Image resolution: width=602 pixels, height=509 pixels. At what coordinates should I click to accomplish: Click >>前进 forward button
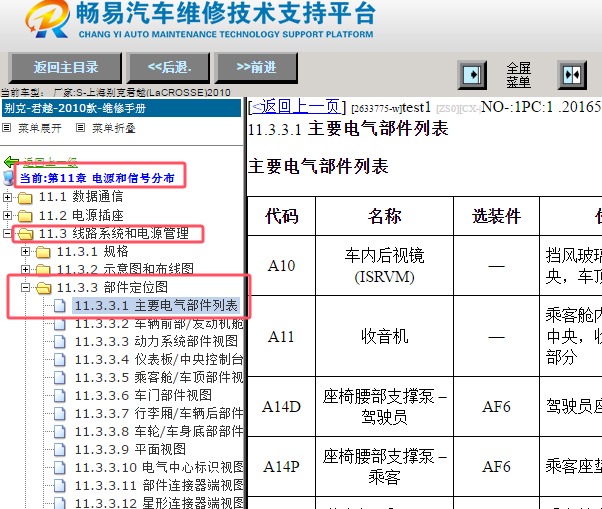(x=256, y=68)
